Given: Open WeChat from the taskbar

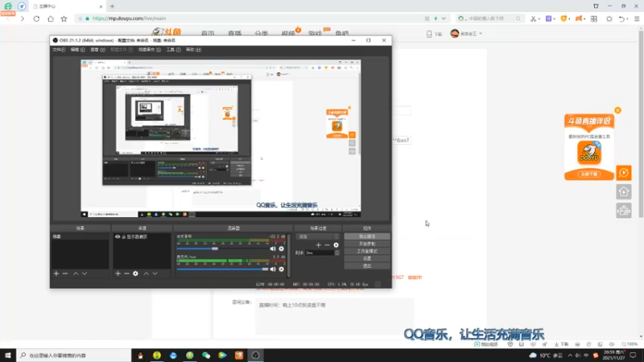Looking at the screenshot, I should [x=206, y=356].
